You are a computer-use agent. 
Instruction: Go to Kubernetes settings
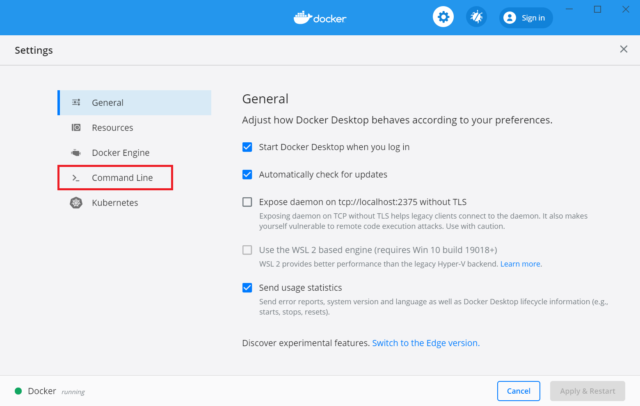(134, 203)
